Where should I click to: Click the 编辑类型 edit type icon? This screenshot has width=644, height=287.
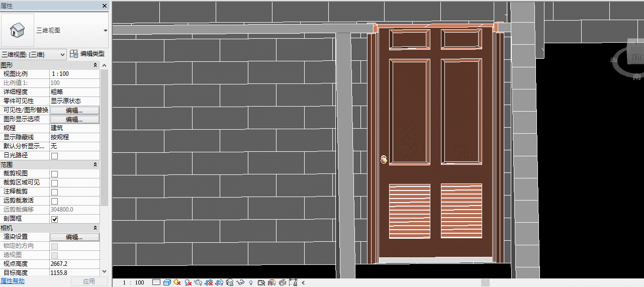pos(74,54)
